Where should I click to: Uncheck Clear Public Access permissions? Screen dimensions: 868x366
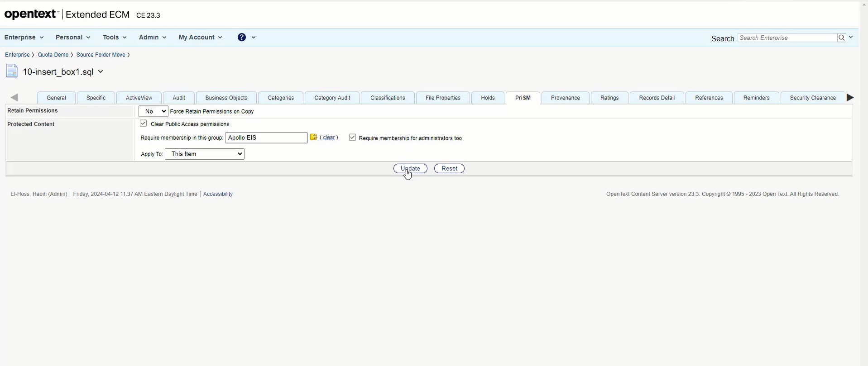(144, 124)
